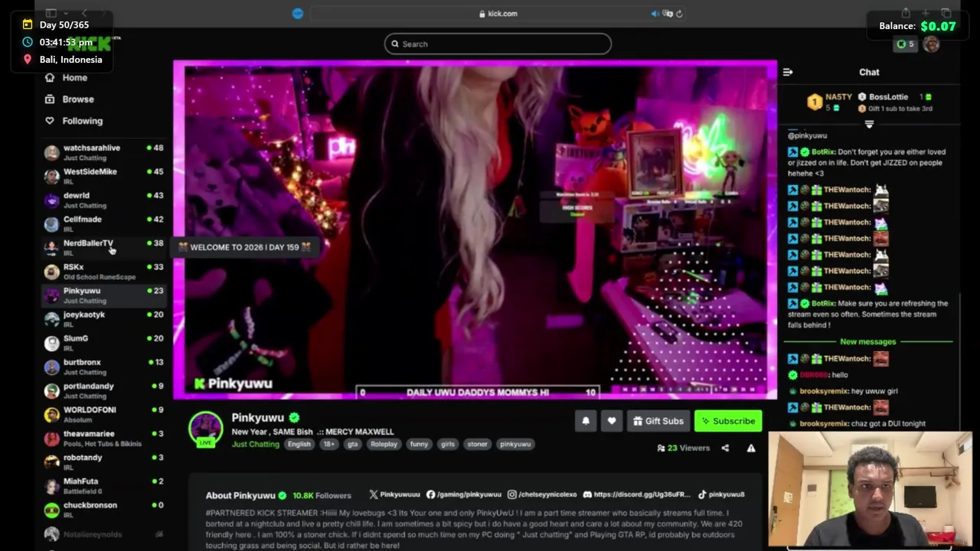Open portlandandy channel in sidebar
The height and width of the screenshot is (551, 980).
(x=103, y=390)
